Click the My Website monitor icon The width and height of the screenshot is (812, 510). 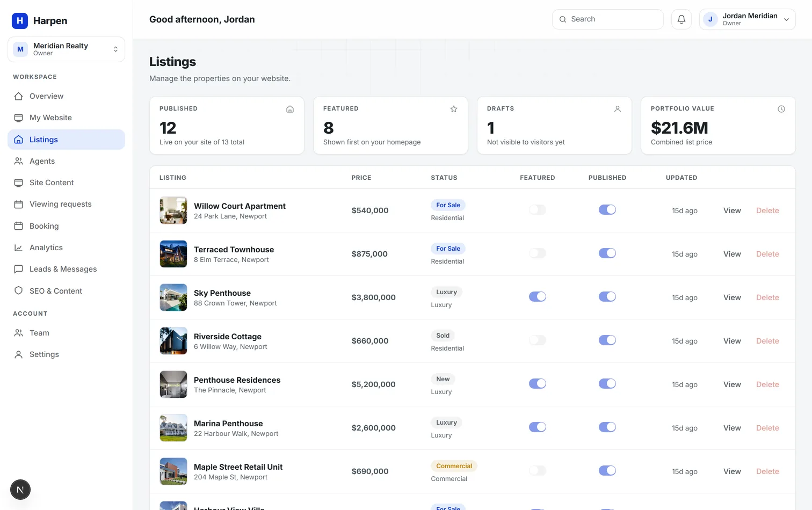click(19, 118)
